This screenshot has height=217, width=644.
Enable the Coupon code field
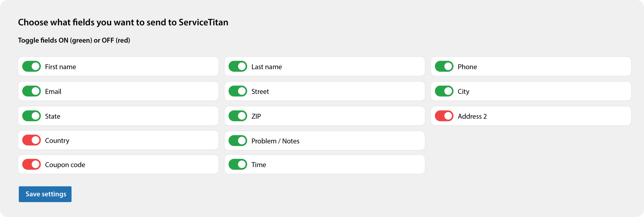[x=31, y=164]
